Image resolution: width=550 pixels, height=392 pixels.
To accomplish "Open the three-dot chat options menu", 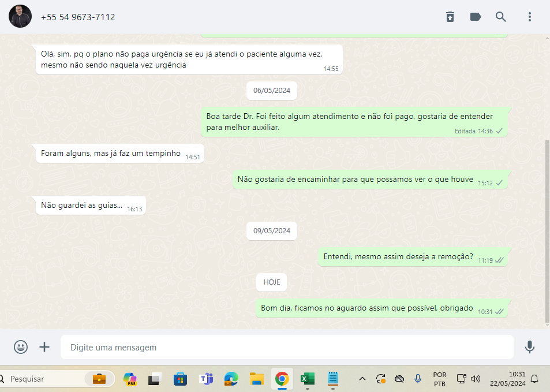I will (x=529, y=17).
